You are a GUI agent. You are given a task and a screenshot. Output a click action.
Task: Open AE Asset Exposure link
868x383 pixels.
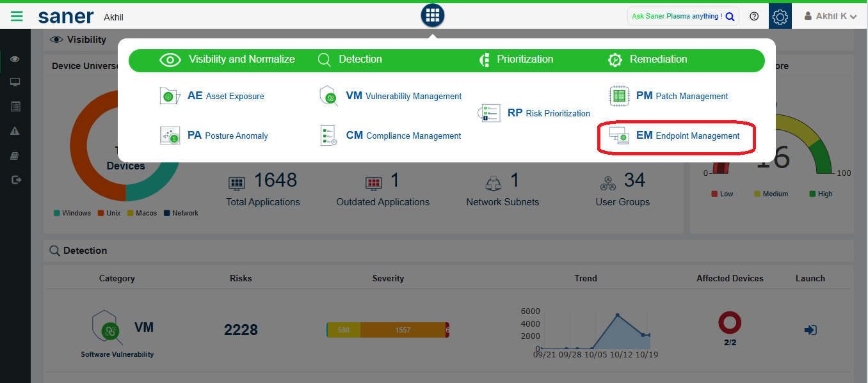pos(225,96)
